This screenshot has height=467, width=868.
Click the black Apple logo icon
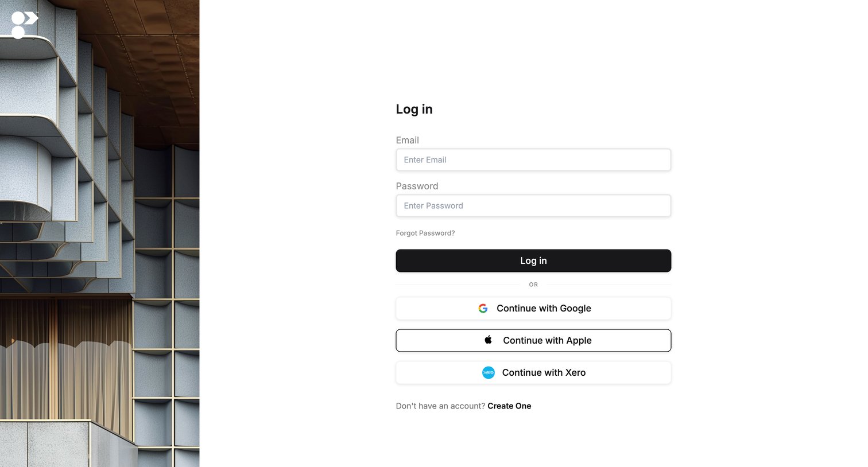pyautogui.click(x=489, y=340)
